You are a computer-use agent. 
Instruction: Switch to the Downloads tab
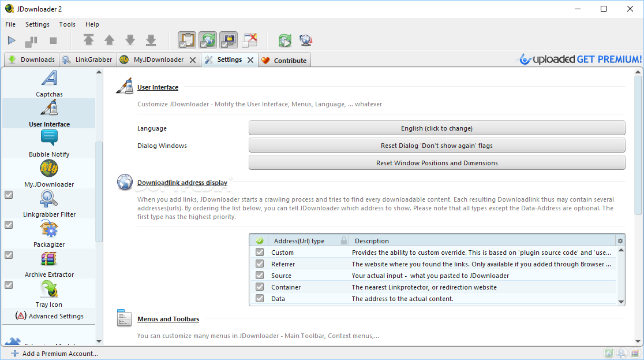click(32, 60)
